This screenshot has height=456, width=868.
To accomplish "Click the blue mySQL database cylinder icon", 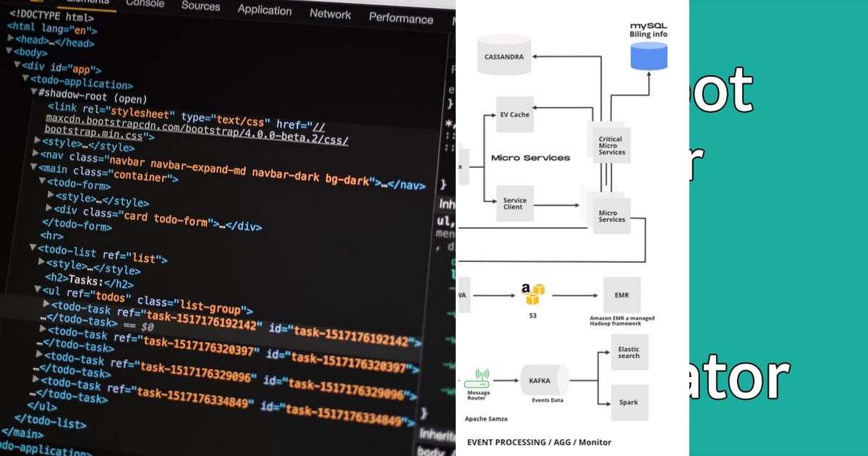I will 649,56.
